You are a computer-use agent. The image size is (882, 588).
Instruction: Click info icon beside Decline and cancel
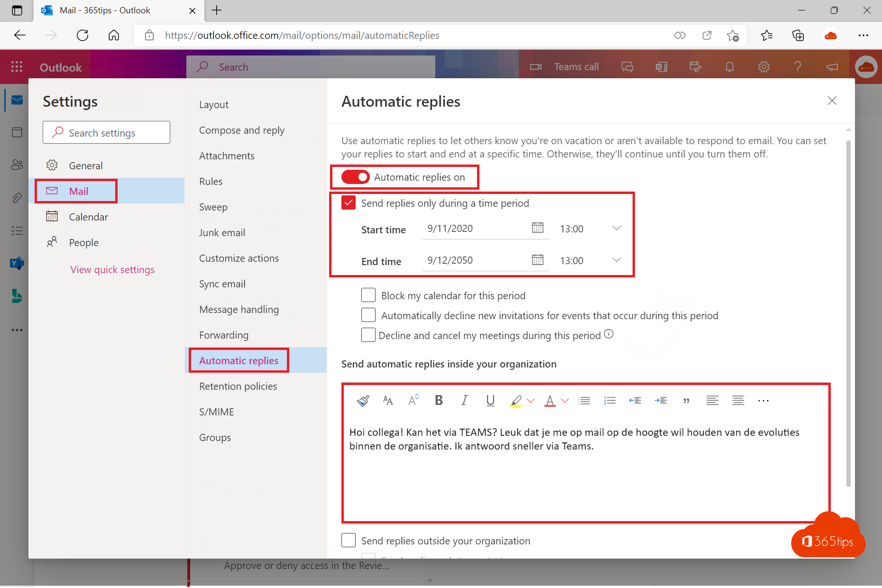click(609, 334)
